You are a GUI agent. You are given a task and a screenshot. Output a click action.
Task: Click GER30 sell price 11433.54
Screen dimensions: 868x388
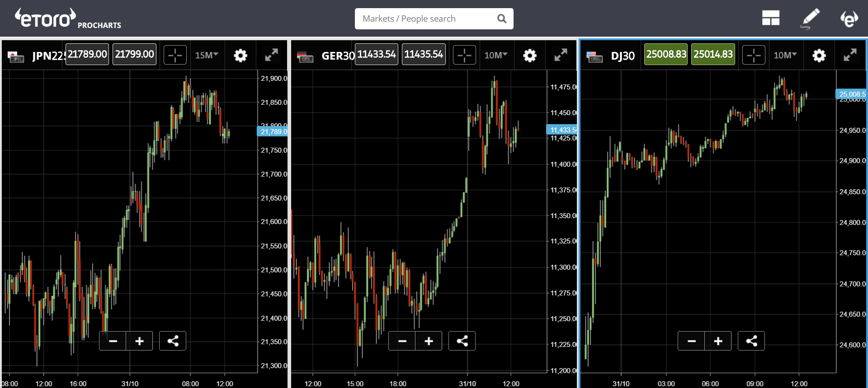[377, 54]
